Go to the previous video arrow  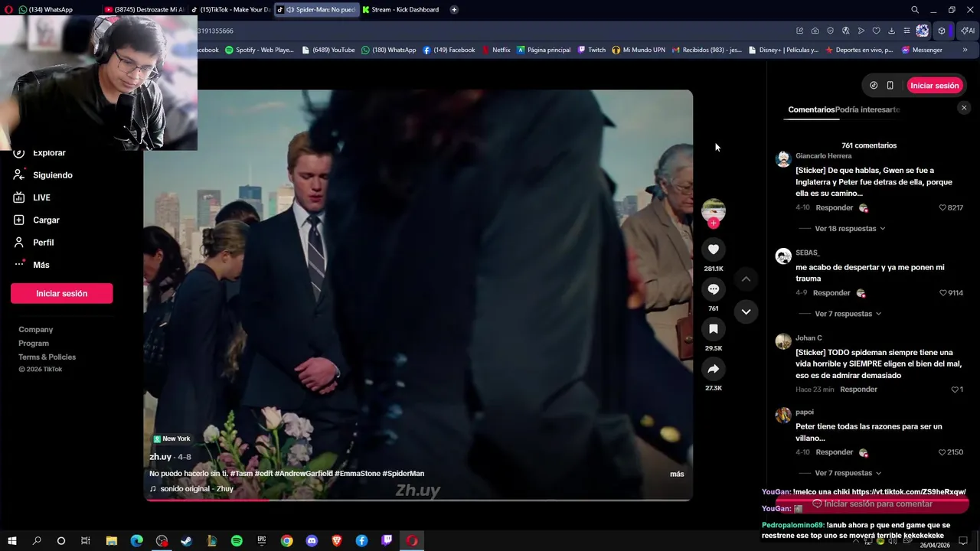coord(746,279)
